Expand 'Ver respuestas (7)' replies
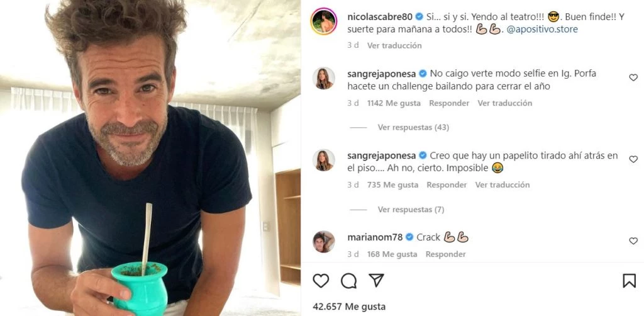644x316 pixels. tap(411, 210)
